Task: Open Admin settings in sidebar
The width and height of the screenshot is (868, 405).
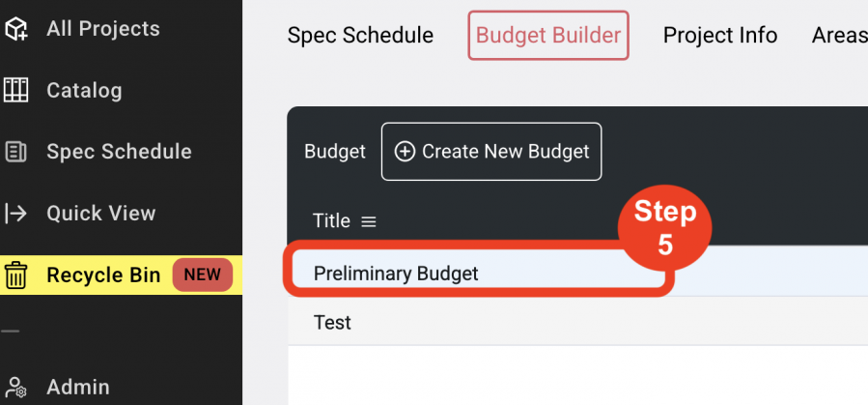Action: click(x=78, y=388)
